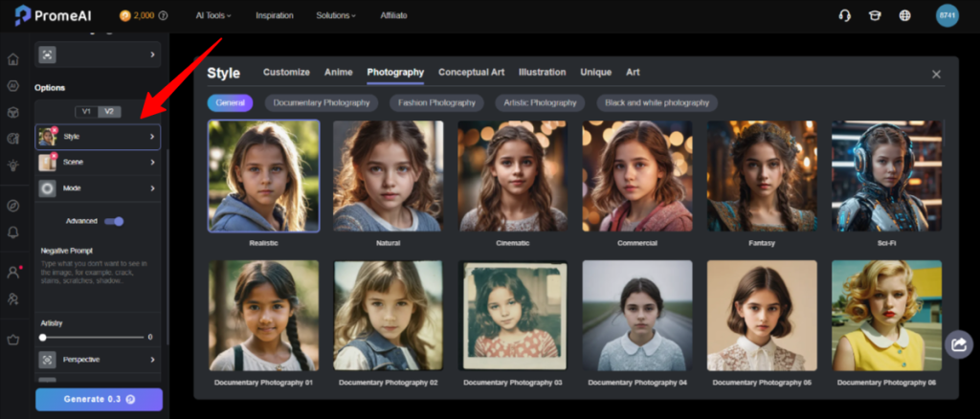The height and width of the screenshot is (419, 980).
Task: Click the Generate 0.3 button
Action: 99,399
